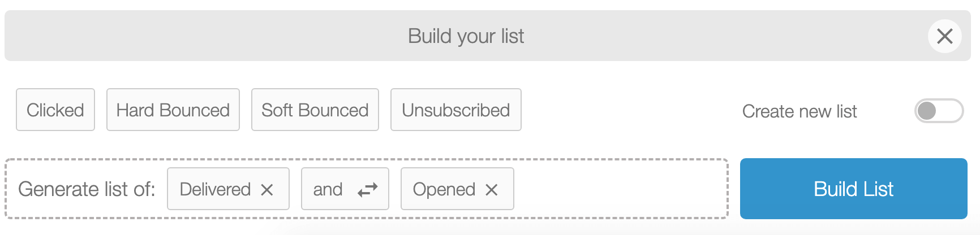
Task: Select the Delivered chip label
Action: [x=215, y=189]
